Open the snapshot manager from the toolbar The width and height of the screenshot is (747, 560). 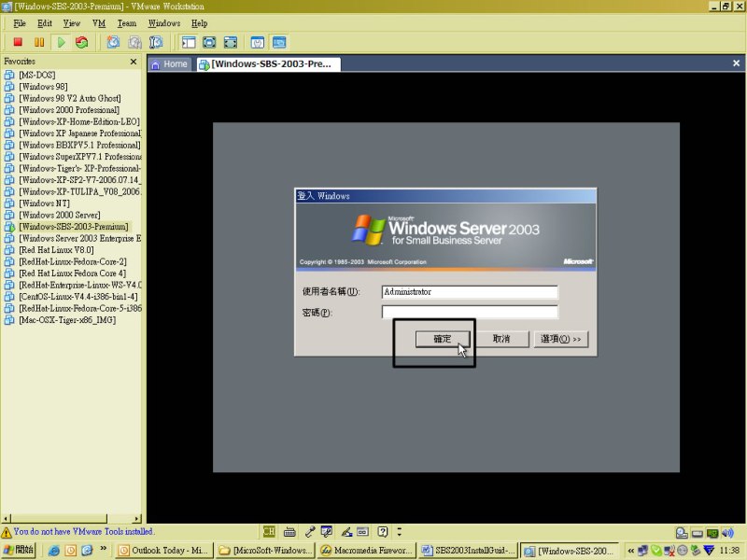tap(156, 42)
